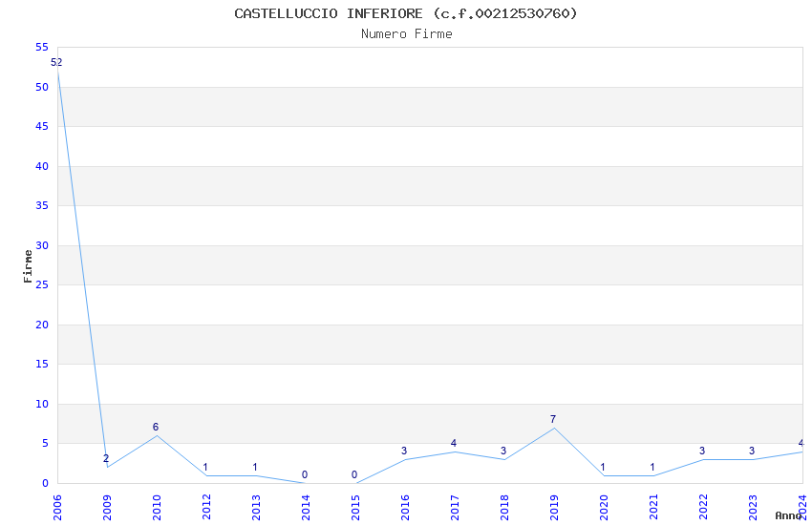
Task: Pick the 2019 year label on the x-axis
Action: point(554,506)
